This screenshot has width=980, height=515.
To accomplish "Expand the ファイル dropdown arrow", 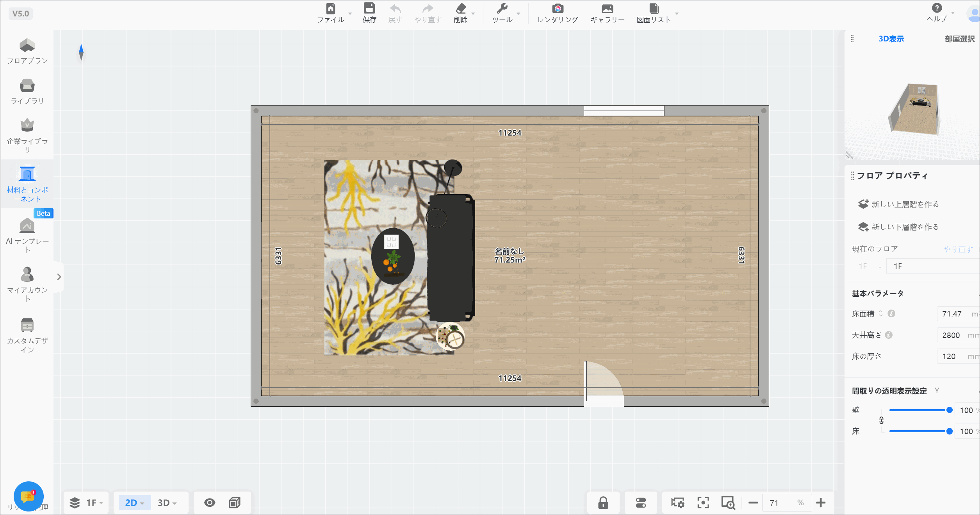I will pyautogui.click(x=350, y=14).
